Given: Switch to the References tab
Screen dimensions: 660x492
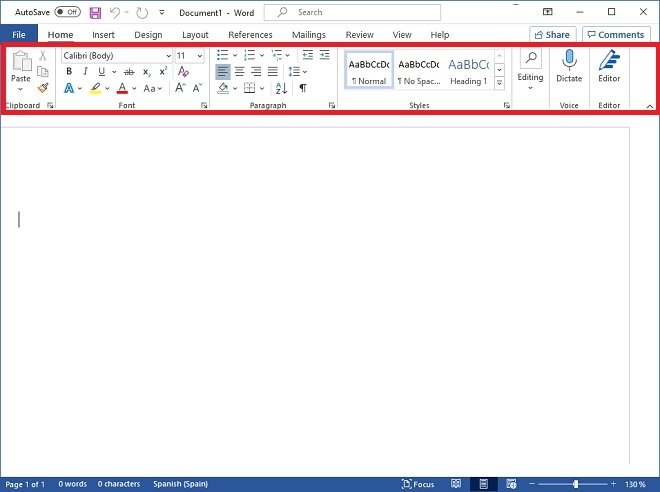Looking at the screenshot, I should [x=250, y=35].
